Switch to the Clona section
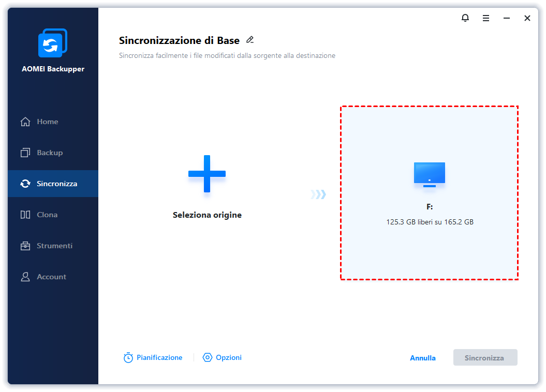This screenshot has height=392, width=546. pyautogui.click(x=47, y=215)
